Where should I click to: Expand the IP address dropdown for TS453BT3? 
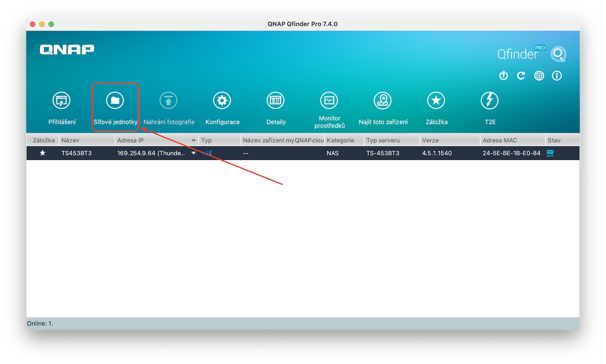[x=194, y=153]
